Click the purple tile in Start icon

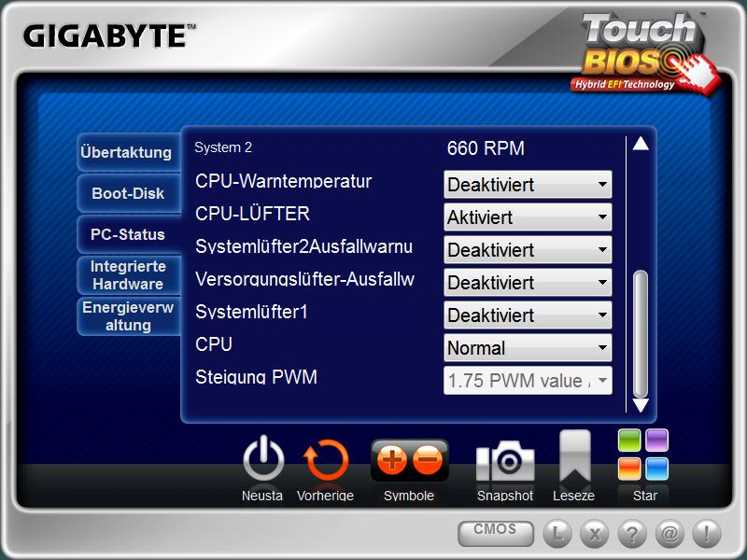click(x=657, y=441)
